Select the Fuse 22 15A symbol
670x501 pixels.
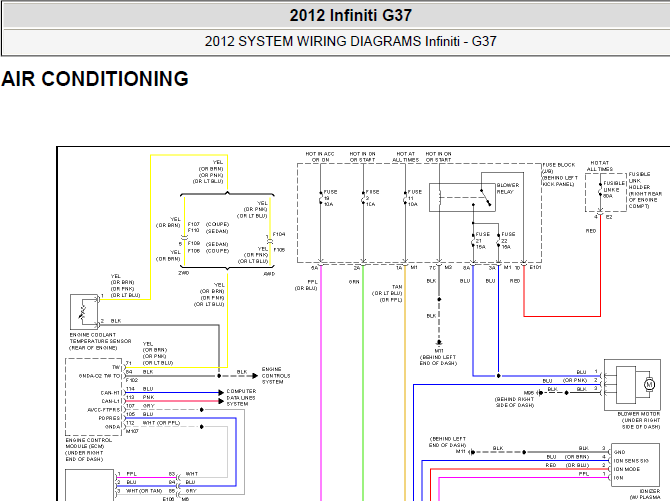498,241
